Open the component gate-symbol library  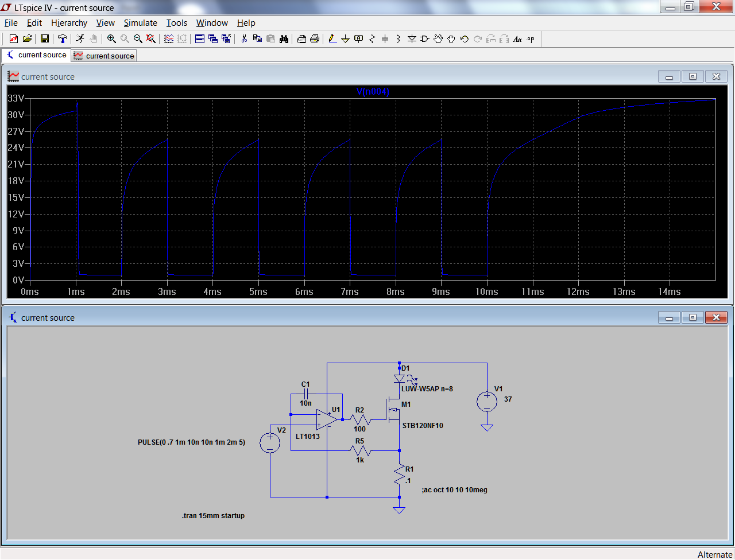425,39
